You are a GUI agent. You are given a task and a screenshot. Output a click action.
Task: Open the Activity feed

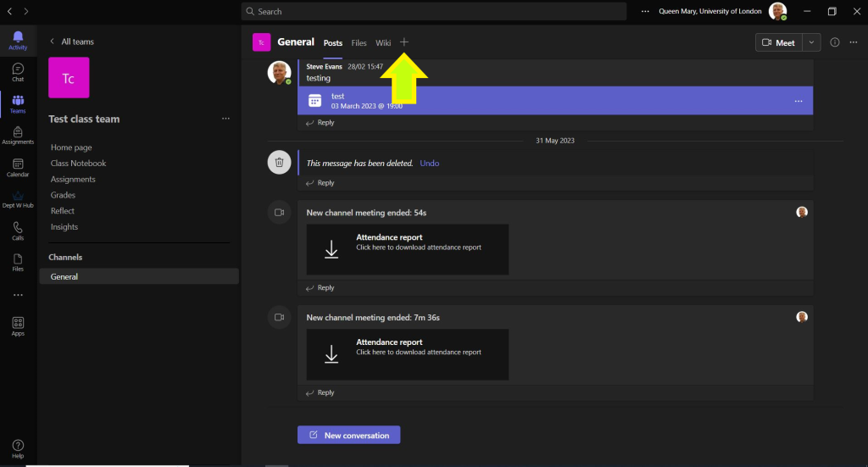pyautogui.click(x=18, y=41)
